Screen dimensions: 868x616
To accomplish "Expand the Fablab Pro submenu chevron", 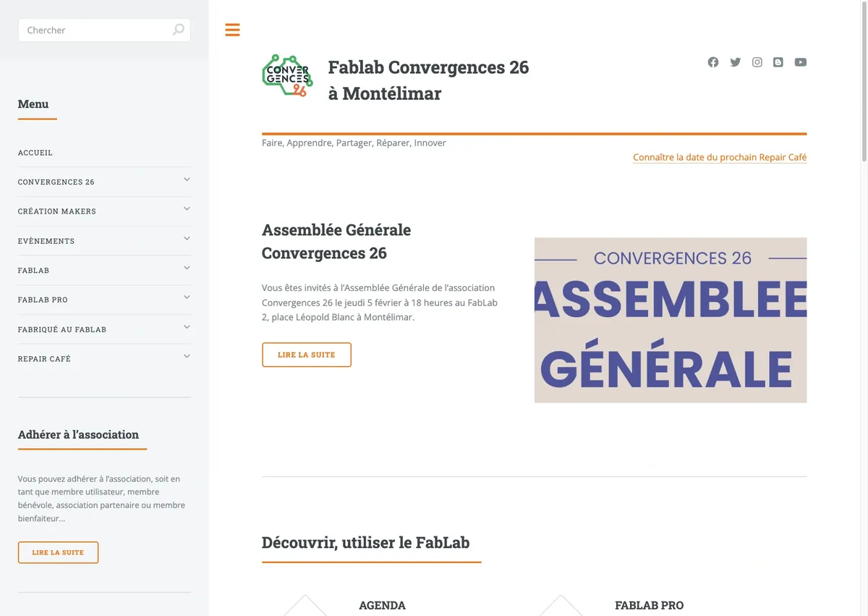I will tap(187, 298).
